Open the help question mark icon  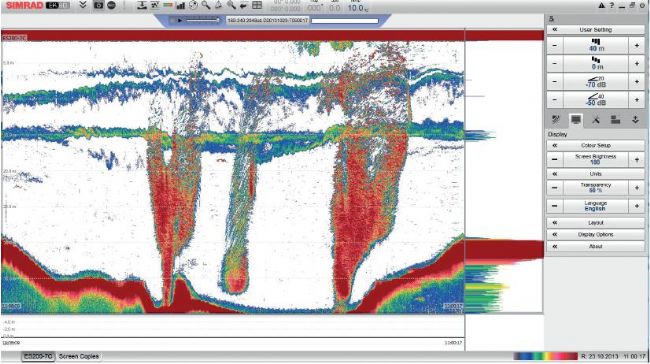611,6
